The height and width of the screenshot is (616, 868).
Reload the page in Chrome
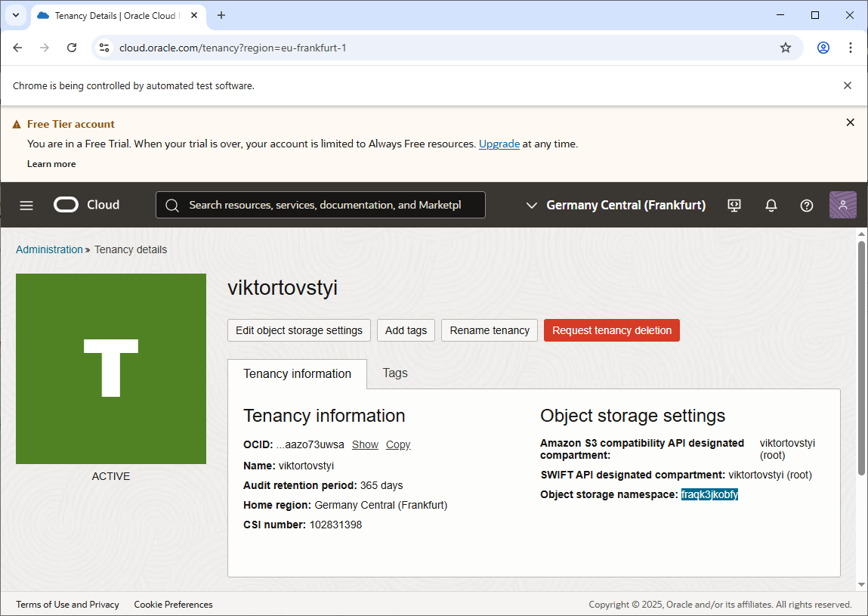(72, 48)
